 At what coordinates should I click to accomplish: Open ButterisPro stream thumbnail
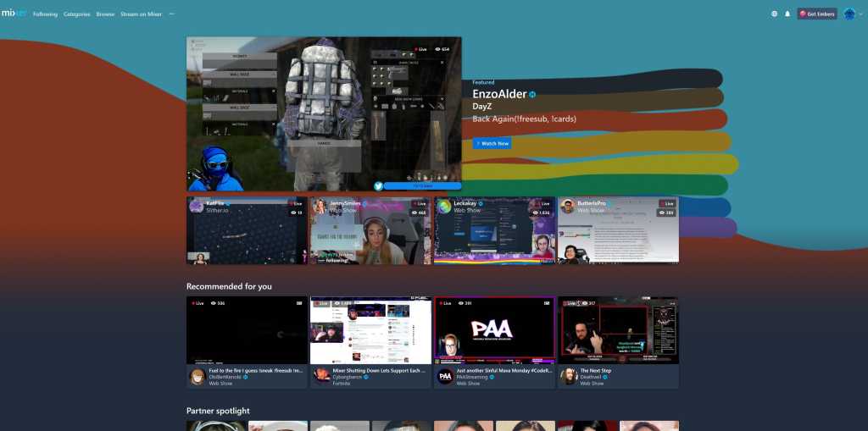tap(618, 230)
